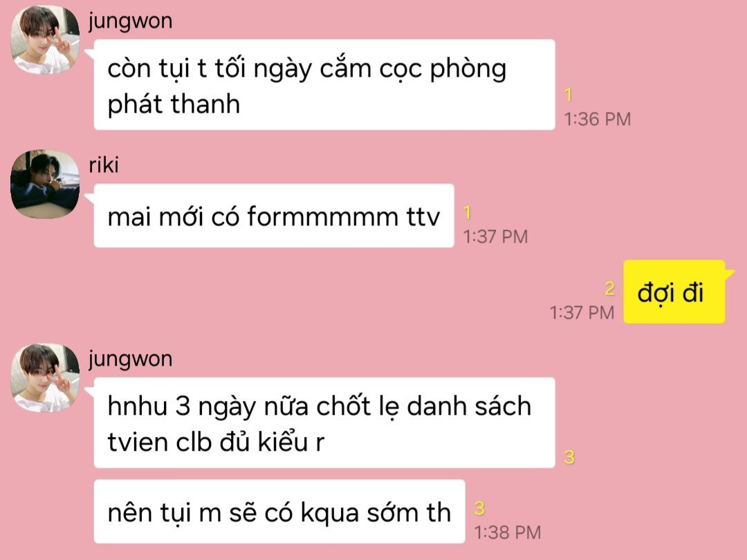Viewport: 747px width, 560px height.
Task: Select the message 'hnhu 3 ngày nữa chốt lẹ danh sách'
Action: pyautogui.click(x=324, y=423)
